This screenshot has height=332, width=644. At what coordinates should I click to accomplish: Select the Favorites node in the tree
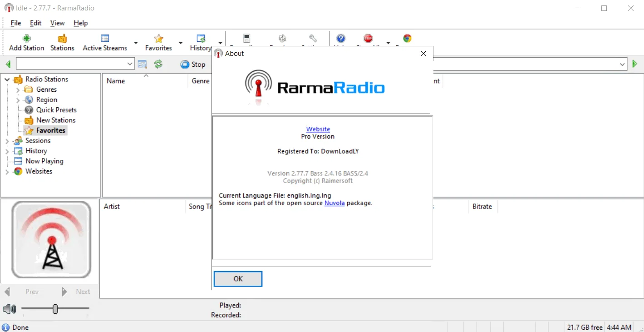coord(51,130)
